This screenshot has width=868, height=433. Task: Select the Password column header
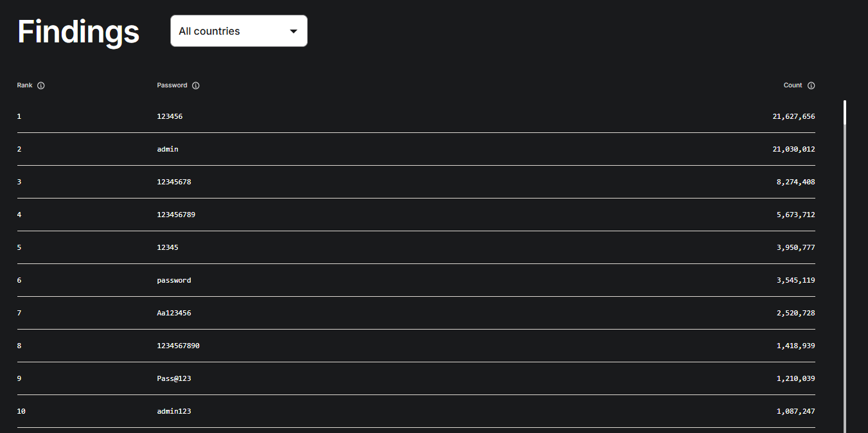tap(172, 85)
